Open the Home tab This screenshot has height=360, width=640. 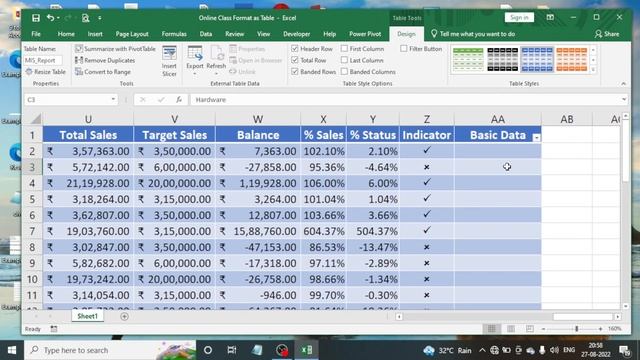point(66,34)
